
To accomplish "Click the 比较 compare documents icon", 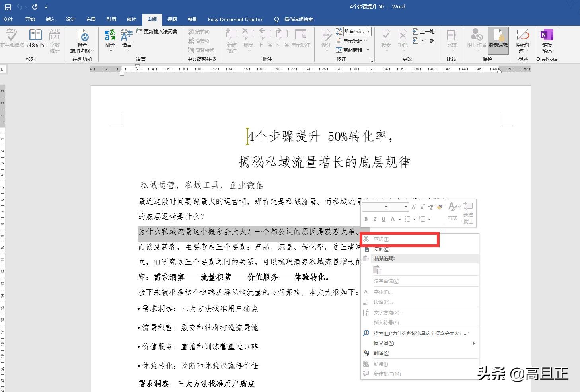I will (x=452, y=40).
